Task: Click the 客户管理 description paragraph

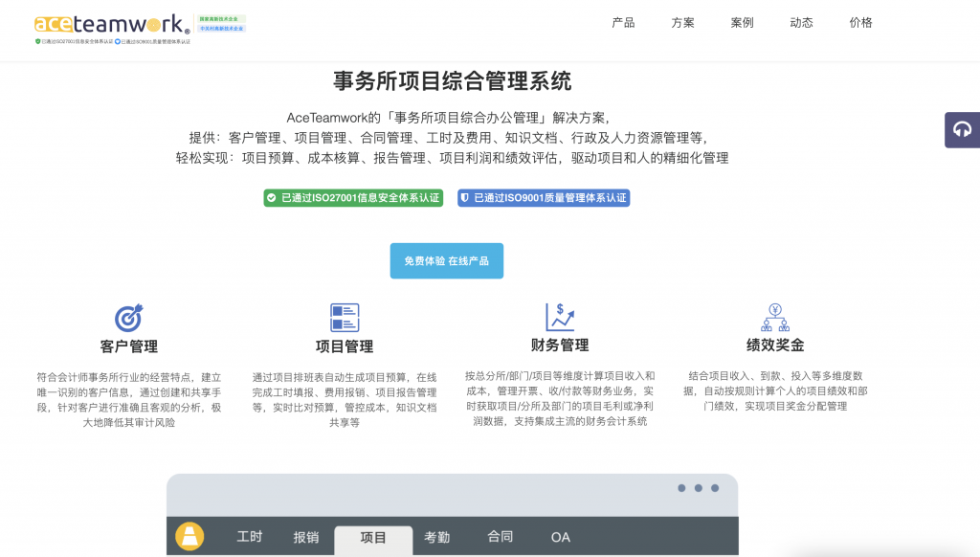Action: point(129,400)
